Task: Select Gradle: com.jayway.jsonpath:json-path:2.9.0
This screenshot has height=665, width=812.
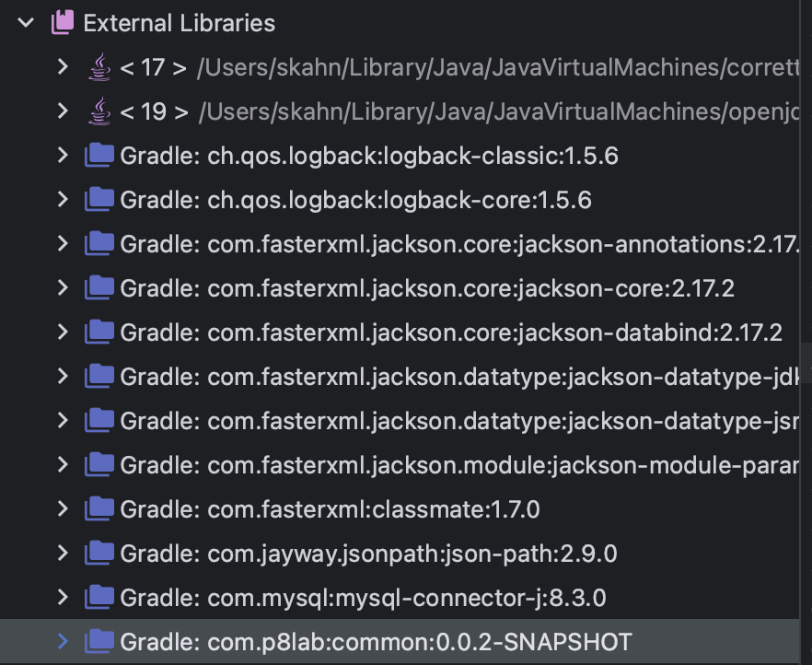Action: tap(368, 554)
